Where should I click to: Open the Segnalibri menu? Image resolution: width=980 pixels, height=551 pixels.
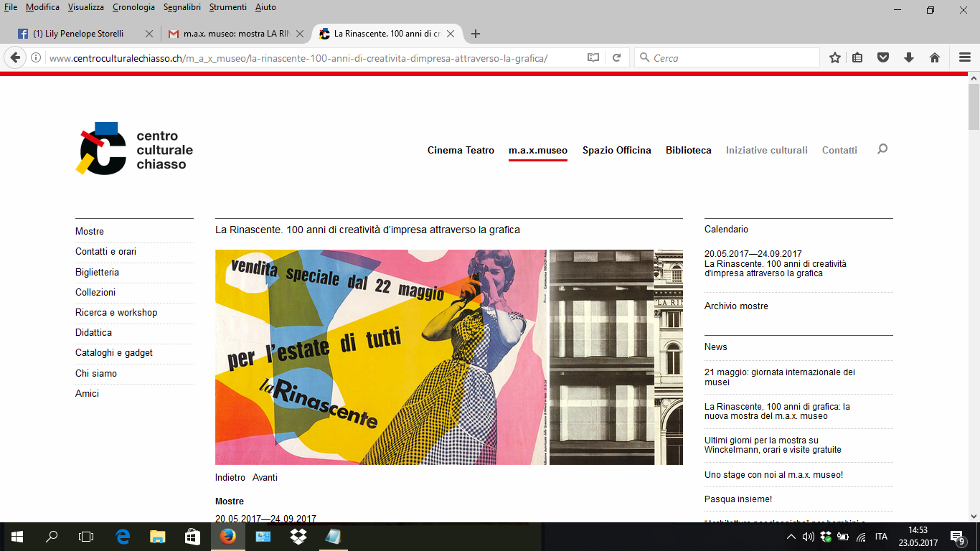pyautogui.click(x=183, y=7)
